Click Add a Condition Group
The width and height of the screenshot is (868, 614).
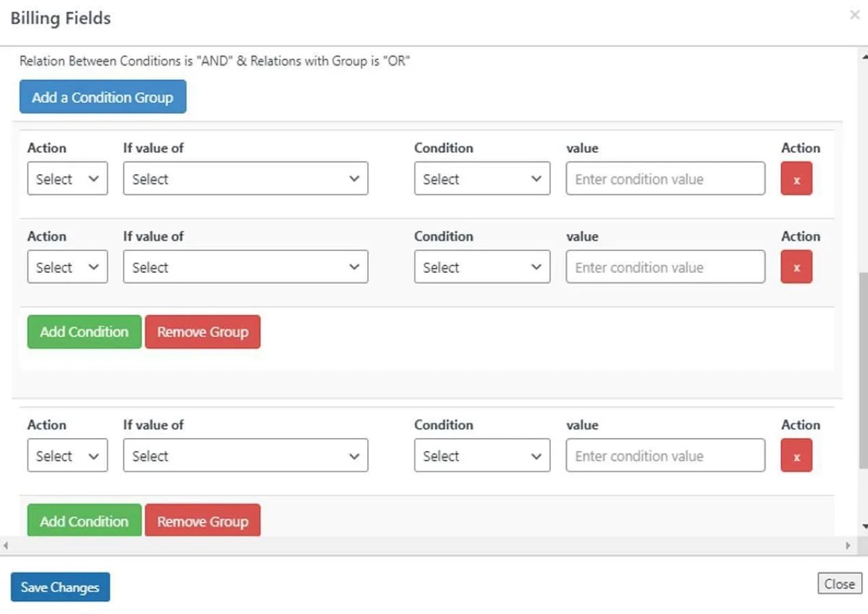102,97
